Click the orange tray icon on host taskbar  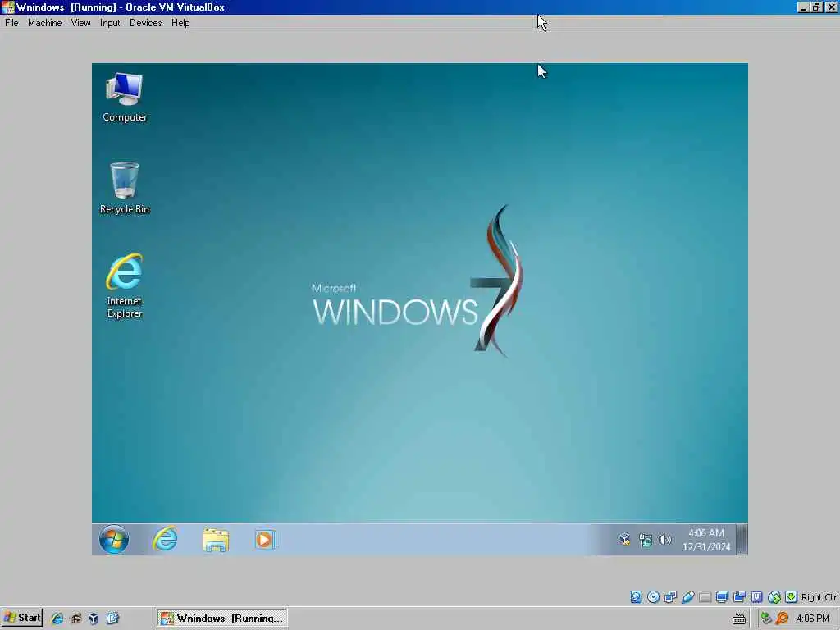point(782,619)
